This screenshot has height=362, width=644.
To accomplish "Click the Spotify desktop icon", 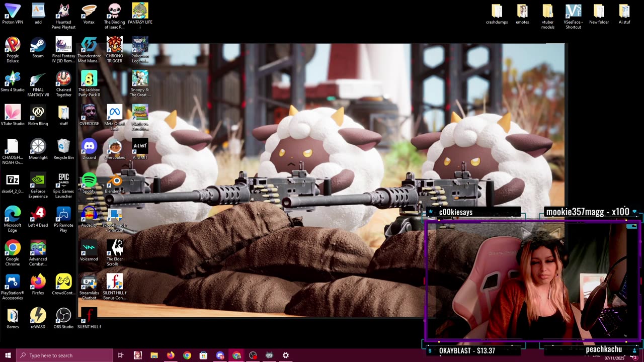I will (x=89, y=183).
